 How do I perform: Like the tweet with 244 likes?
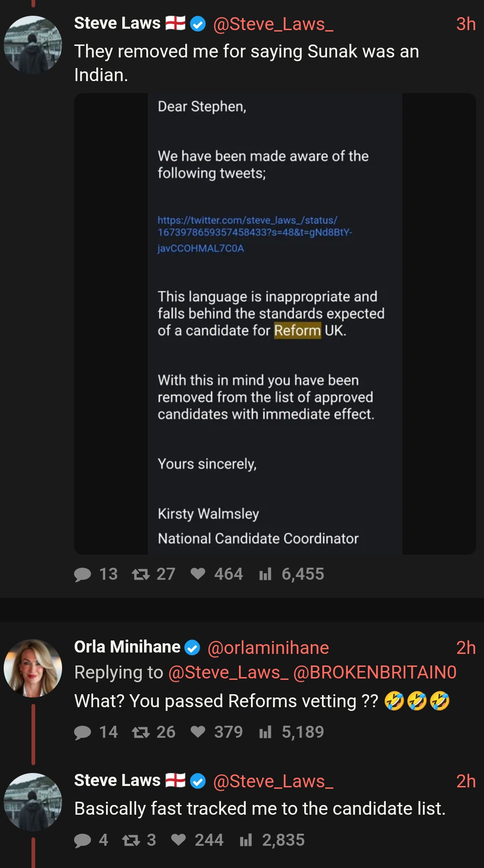pyautogui.click(x=178, y=840)
